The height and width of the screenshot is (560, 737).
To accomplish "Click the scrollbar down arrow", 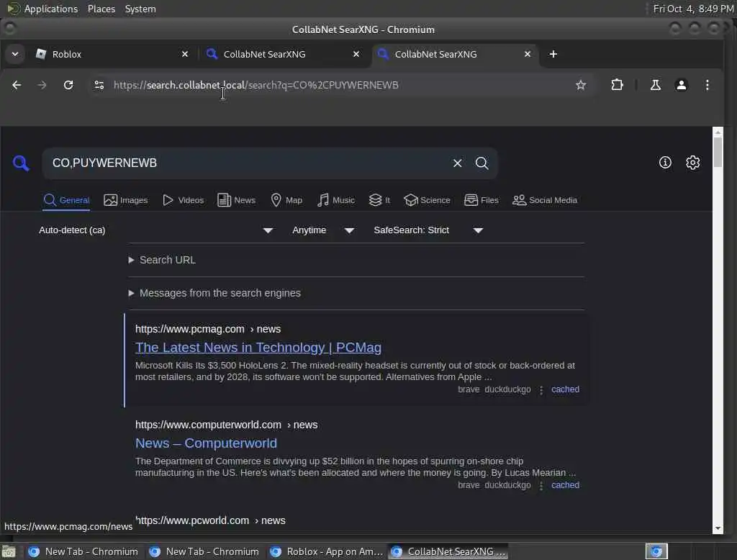I will pos(718,528).
